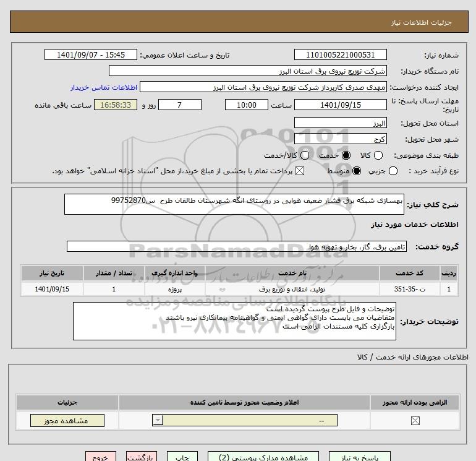476x461 pixels.
Task: Click the بازگشت back button
Action: coord(142,457)
